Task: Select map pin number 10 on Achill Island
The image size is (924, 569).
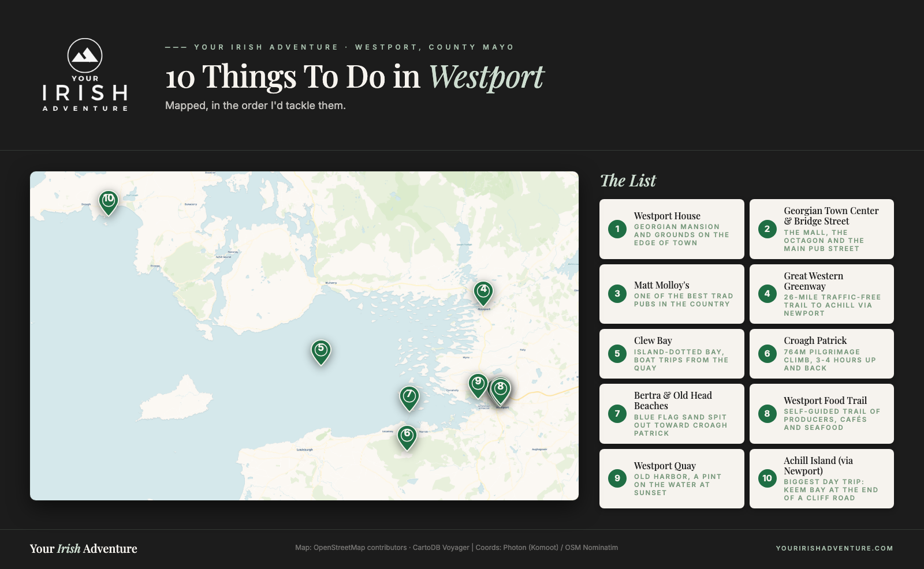Action: pos(109,203)
